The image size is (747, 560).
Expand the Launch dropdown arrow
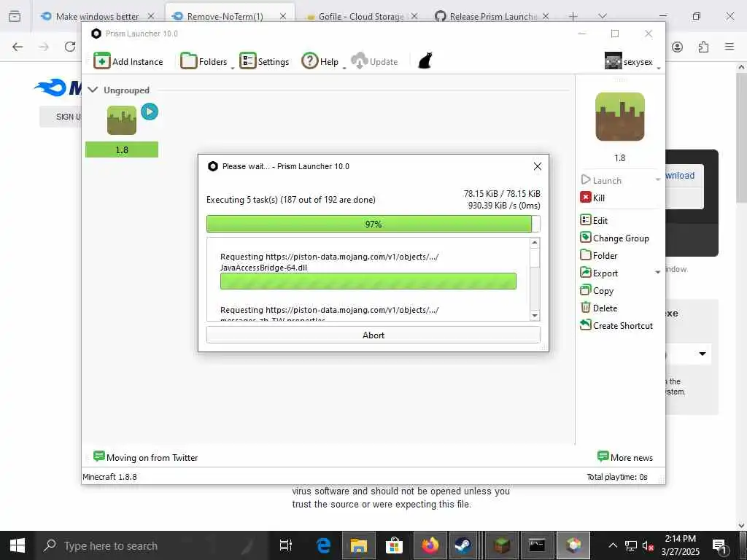(657, 180)
